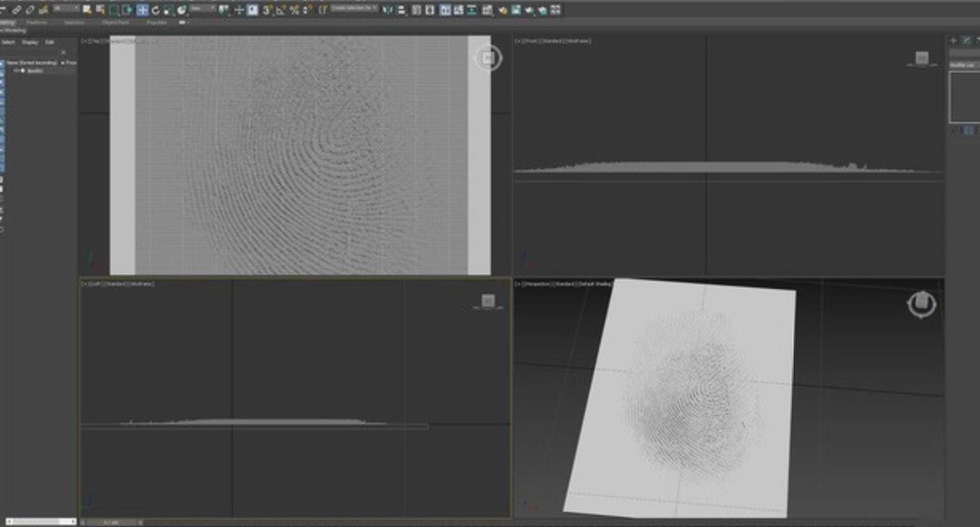Toggle the Percent Snap button
This screenshot has height=527, width=980.
pos(295,10)
